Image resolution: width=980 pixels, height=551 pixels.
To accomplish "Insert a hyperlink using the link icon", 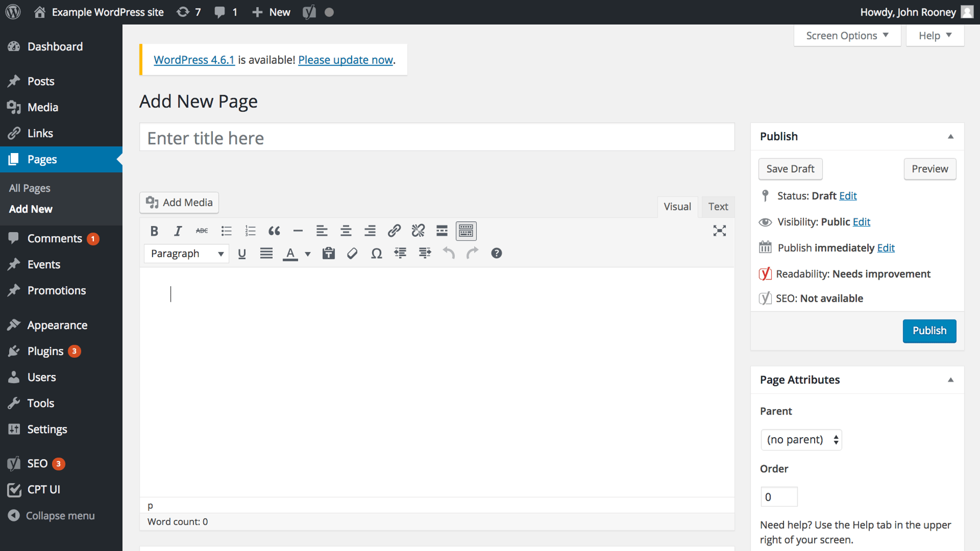I will coord(394,230).
